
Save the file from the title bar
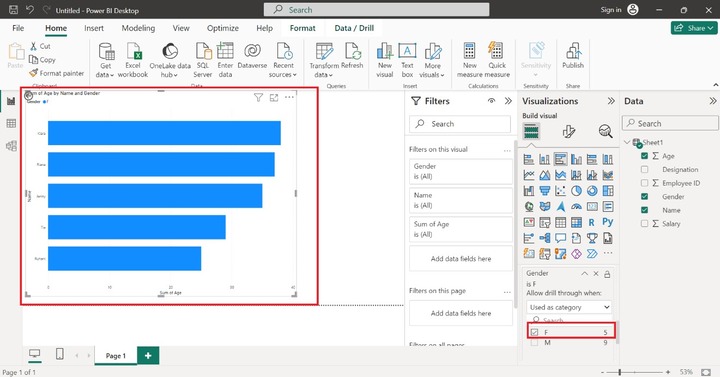click(13, 10)
